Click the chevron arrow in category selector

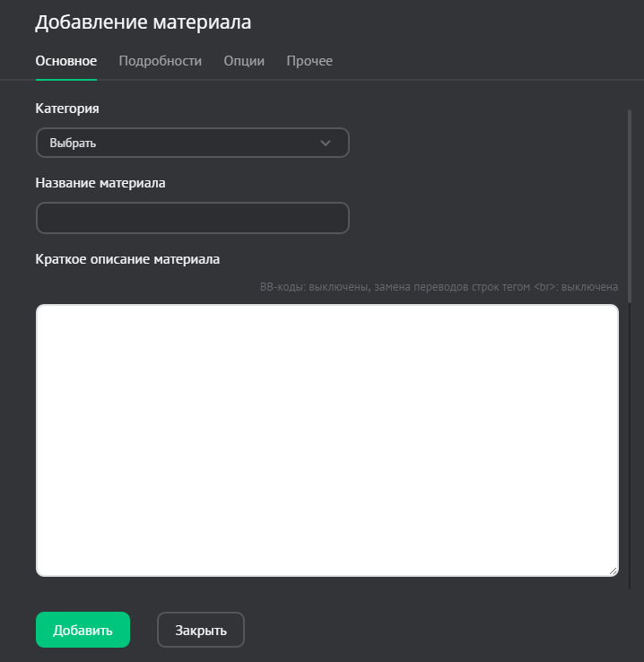(x=326, y=143)
